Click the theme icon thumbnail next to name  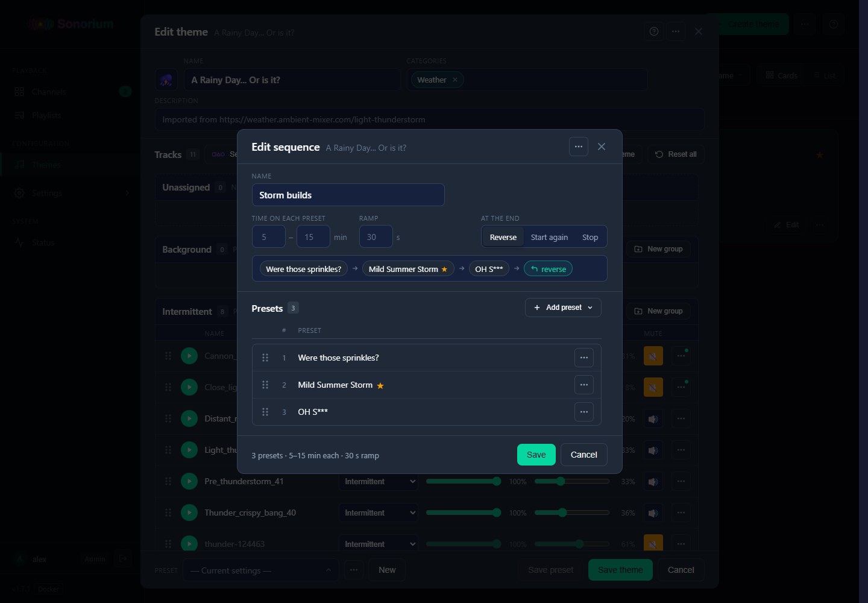click(166, 80)
